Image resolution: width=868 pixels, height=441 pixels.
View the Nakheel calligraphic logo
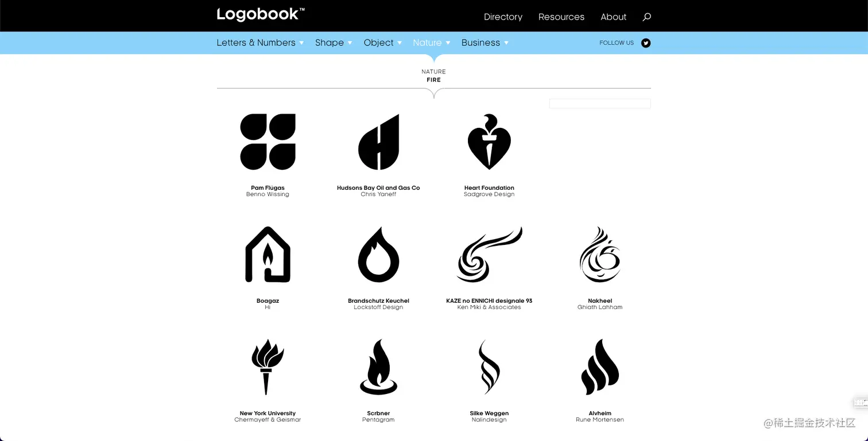click(x=600, y=254)
